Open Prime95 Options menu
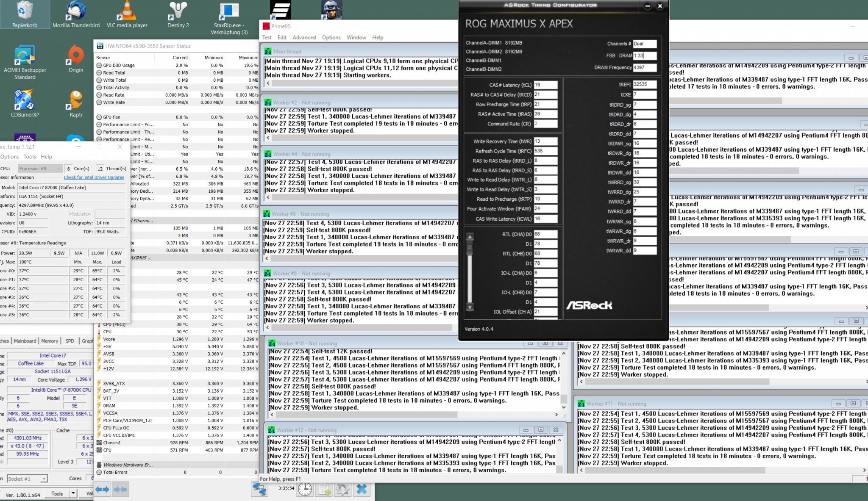Viewport: 868px width, 501px height. click(331, 37)
